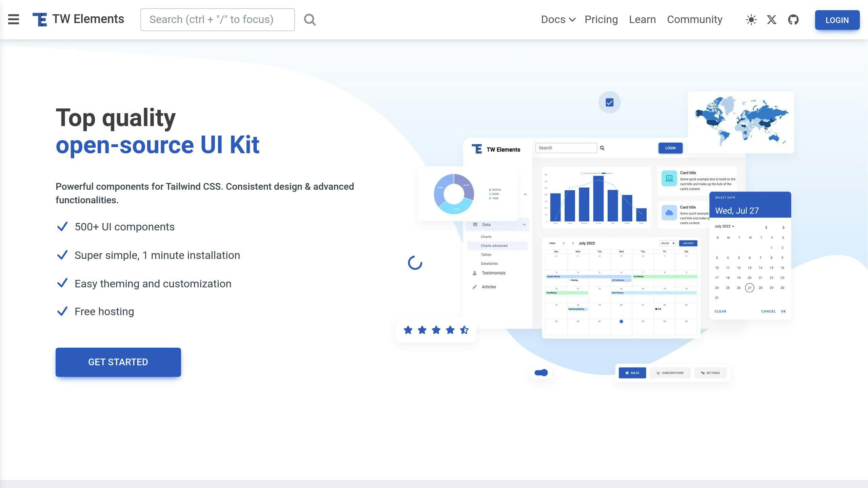Click the world map thumbnail in illustration
Image resolution: width=868 pixels, height=488 pixels.
click(x=741, y=122)
